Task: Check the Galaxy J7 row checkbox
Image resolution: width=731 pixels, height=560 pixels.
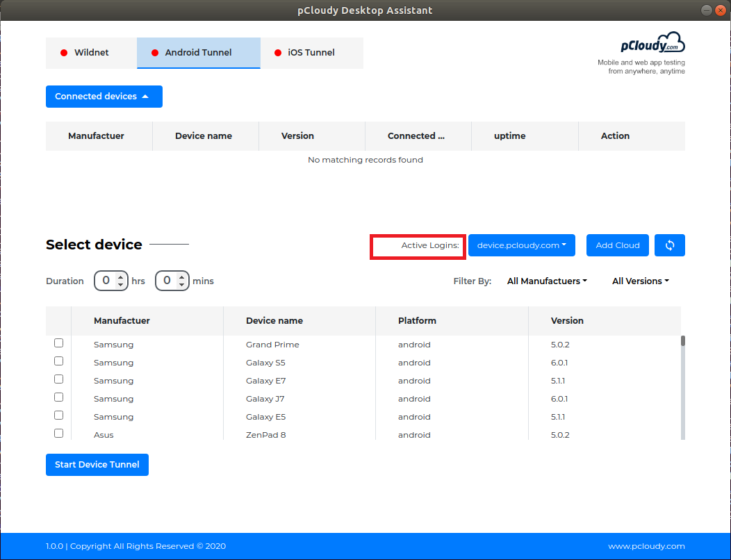Action: pos(59,397)
